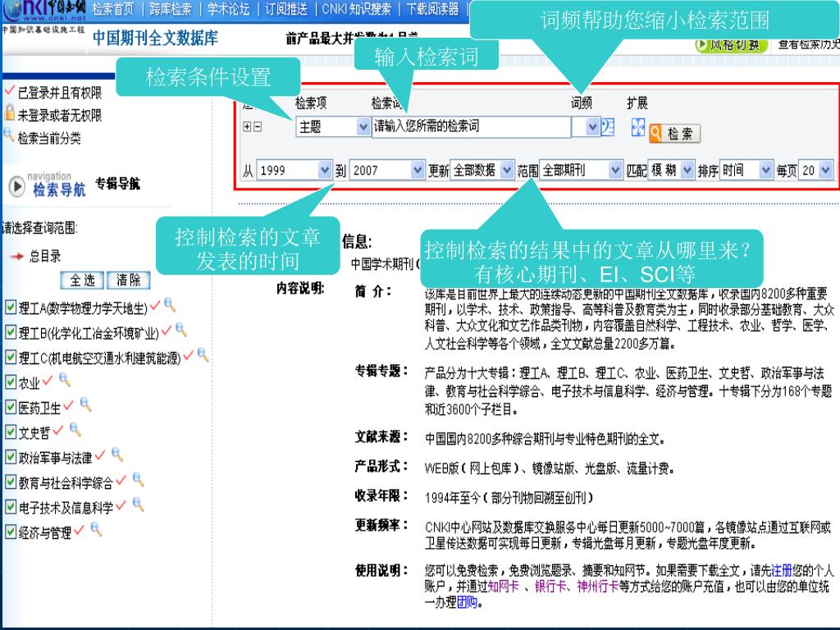Click the 全选 button
840x630 pixels.
coord(83,281)
